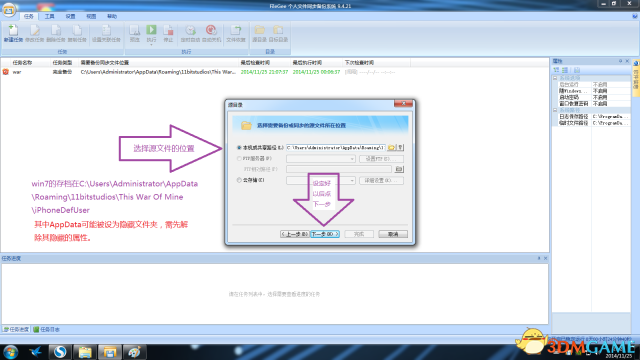Click the FileGee application orb button

[x=9, y=10]
